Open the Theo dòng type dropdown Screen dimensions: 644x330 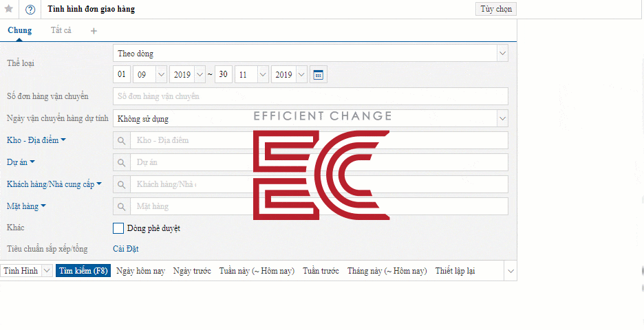(502, 54)
